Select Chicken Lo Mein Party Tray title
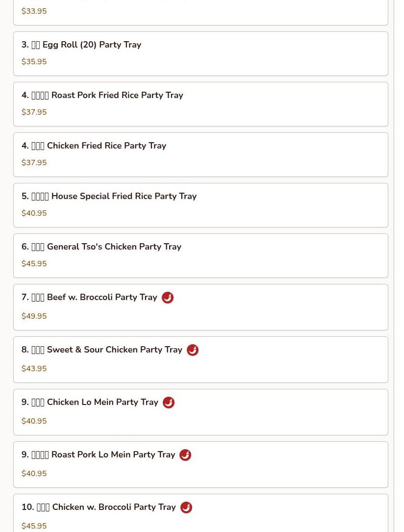 pos(90,402)
